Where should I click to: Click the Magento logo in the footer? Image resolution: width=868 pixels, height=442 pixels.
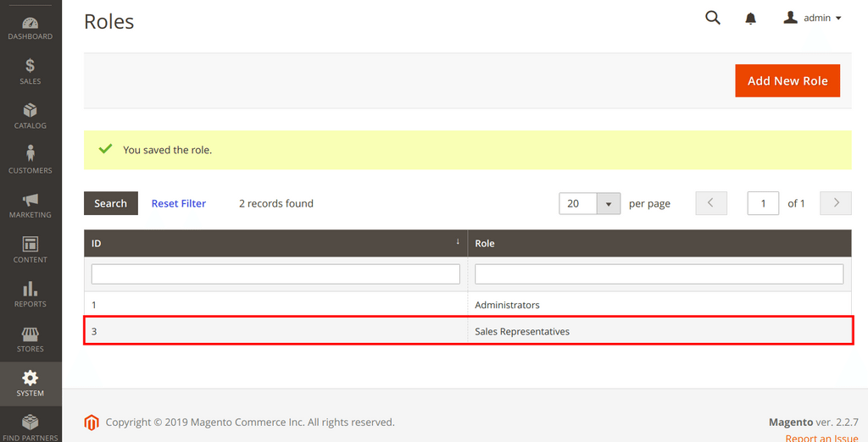(92, 423)
